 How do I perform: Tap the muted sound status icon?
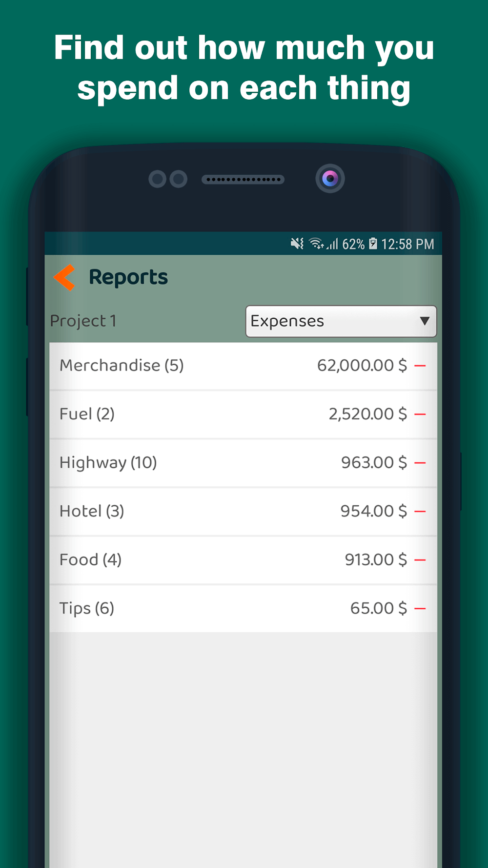coord(297,244)
